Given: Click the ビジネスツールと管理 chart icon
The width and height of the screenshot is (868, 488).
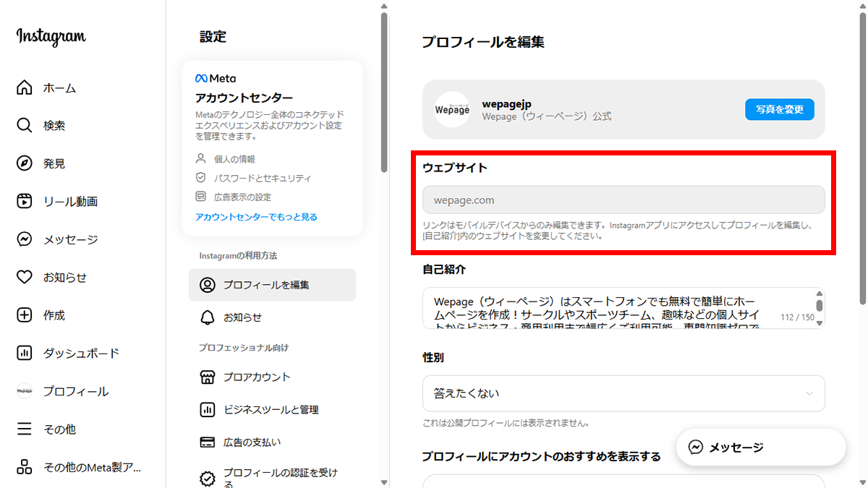Looking at the screenshot, I should coord(208,409).
